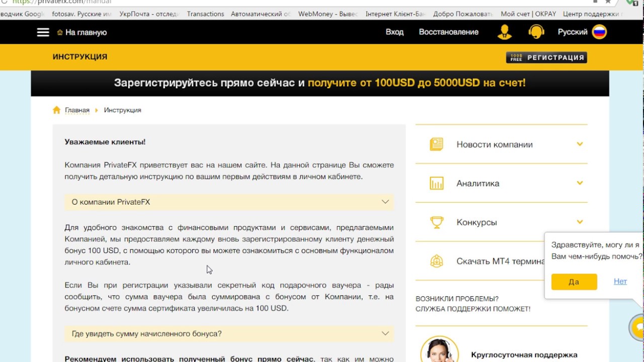The image size is (644, 362).
Task: Click the ИНСТРУКЦИЯ page heading
Action: click(80, 57)
